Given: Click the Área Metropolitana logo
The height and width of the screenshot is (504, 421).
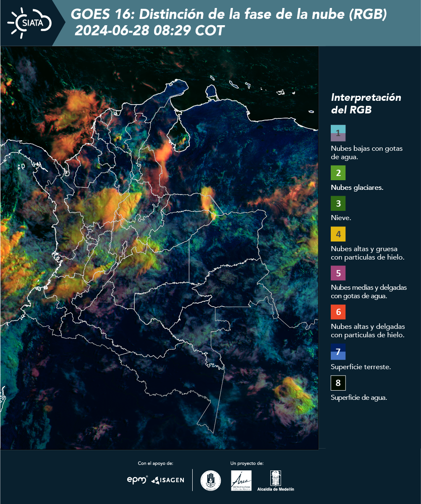Looking at the screenshot, I should 241,480.
